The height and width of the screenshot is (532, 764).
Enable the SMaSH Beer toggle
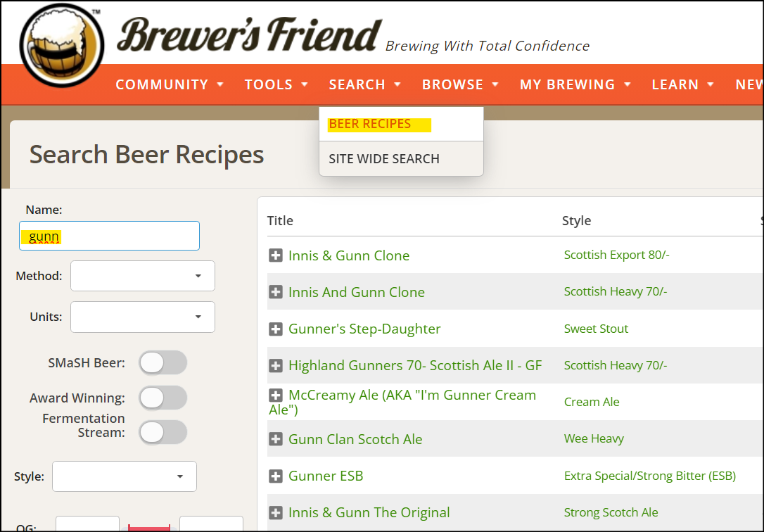tap(163, 363)
